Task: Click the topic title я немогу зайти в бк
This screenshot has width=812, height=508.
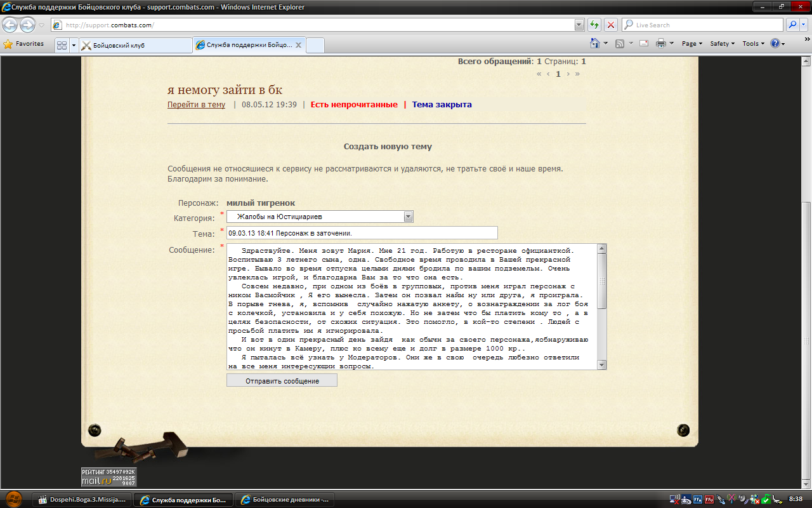Action: coord(225,90)
